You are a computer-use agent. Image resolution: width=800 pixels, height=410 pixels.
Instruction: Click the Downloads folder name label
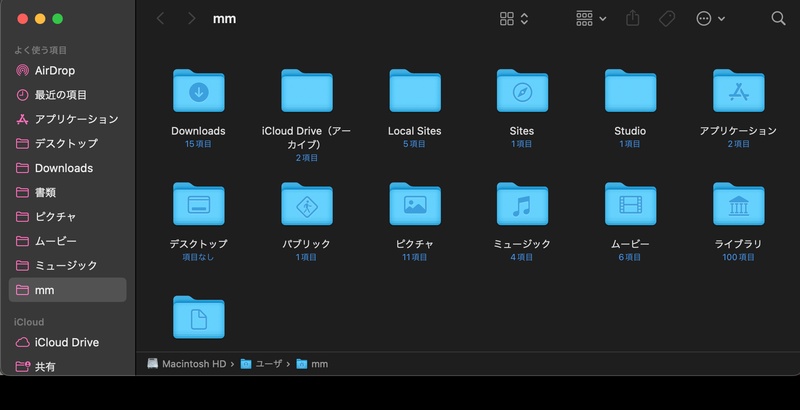tap(198, 131)
